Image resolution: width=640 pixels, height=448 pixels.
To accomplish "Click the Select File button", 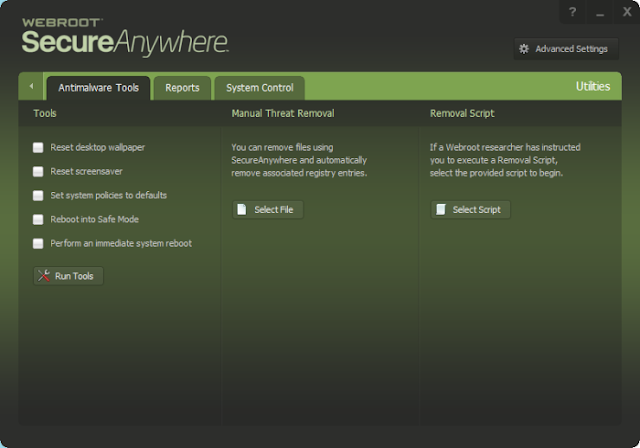I will (x=268, y=209).
